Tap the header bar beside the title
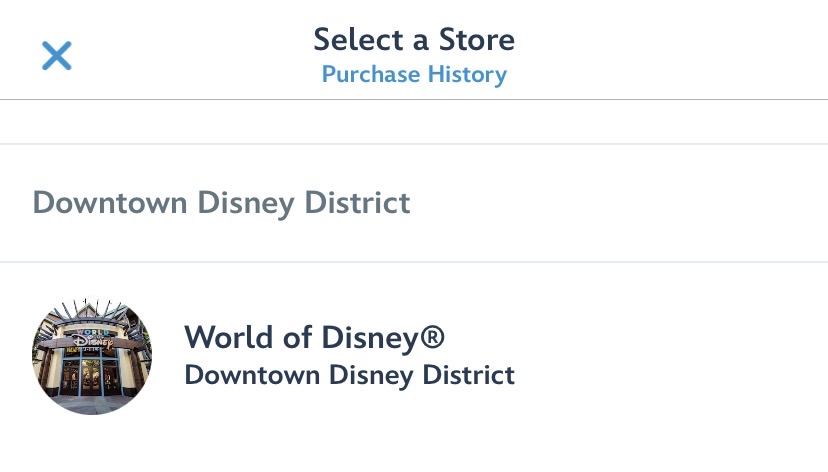828x472 pixels. tap(680, 50)
